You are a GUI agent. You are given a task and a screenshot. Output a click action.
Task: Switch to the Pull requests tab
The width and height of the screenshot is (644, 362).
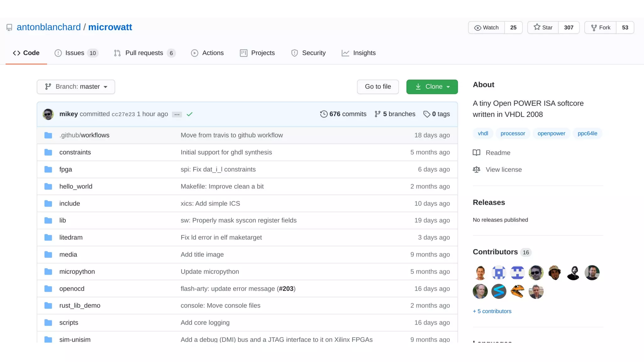pyautogui.click(x=144, y=53)
